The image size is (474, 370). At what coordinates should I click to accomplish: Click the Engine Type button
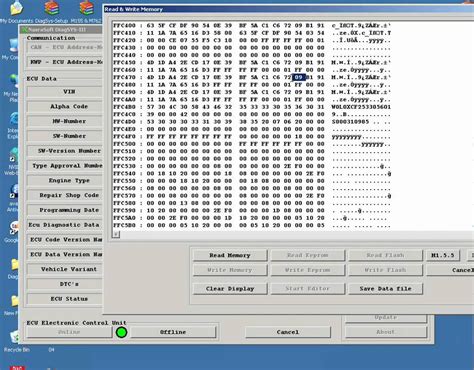point(65,181)
